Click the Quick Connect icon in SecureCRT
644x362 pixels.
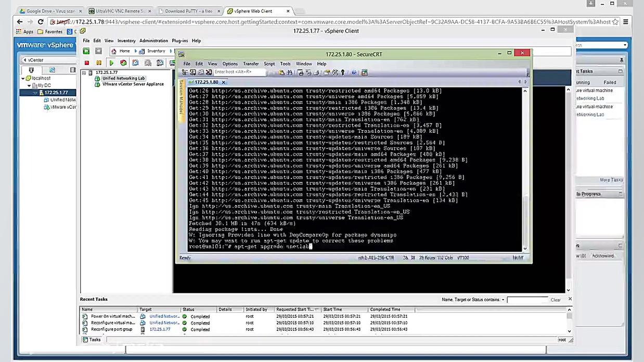[193, 72]
